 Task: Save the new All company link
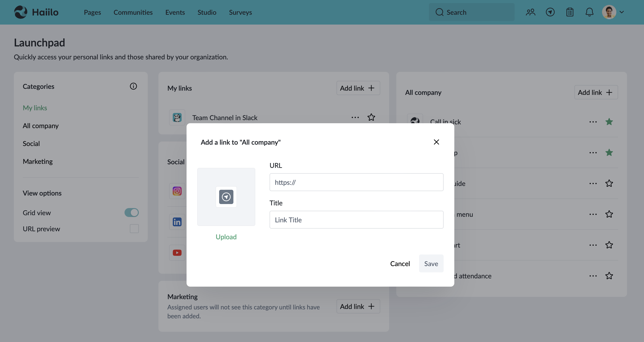pos(431,263)
